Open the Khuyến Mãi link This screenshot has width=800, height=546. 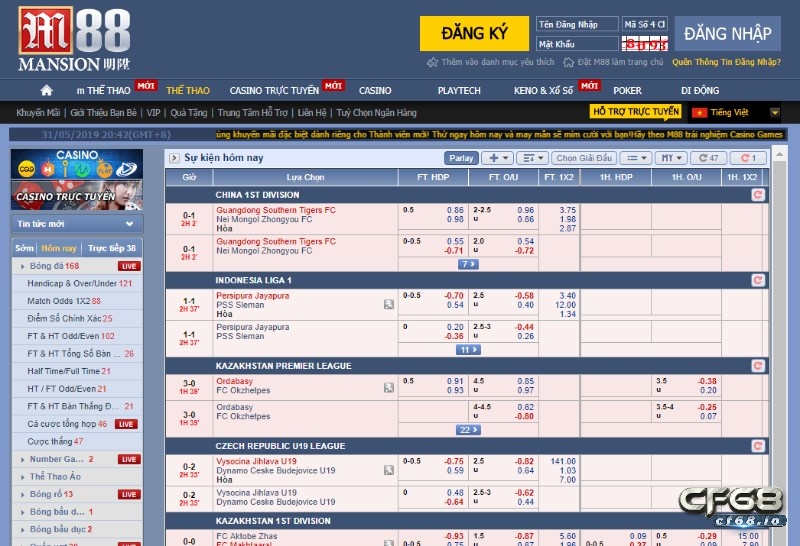pos(38,113)
